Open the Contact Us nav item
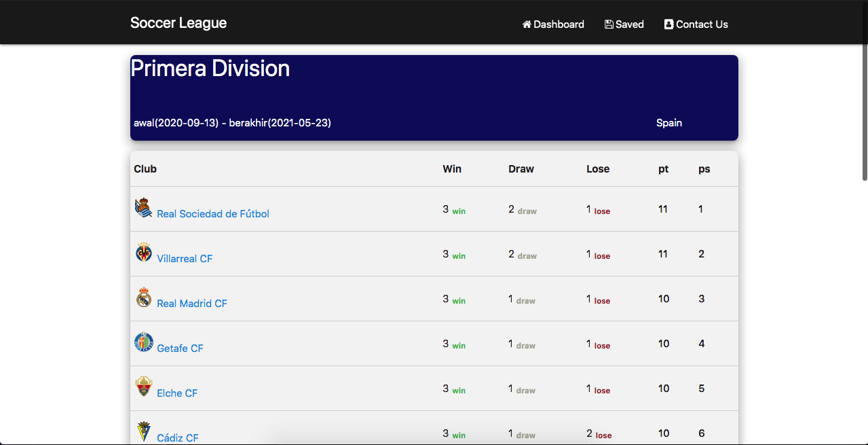 (696, 24)
